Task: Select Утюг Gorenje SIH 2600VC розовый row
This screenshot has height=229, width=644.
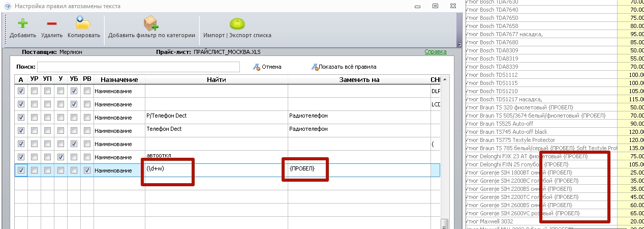Action: click(540, 213)
